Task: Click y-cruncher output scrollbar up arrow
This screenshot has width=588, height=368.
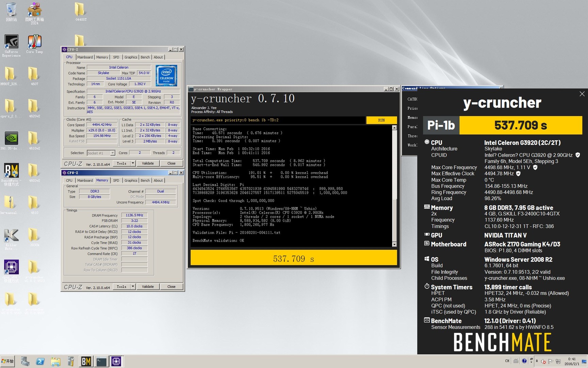Action: click(x=394, y=128)
